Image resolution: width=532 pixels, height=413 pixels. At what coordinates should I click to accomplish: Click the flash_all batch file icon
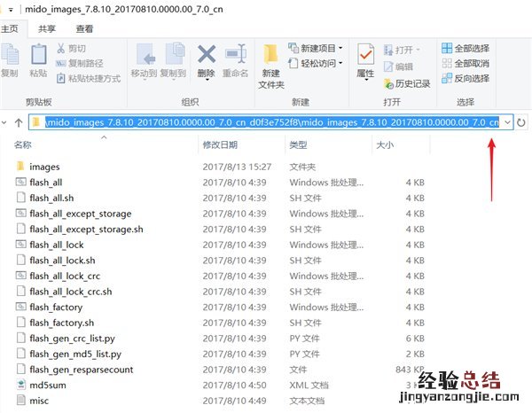[x=21, y=182]
